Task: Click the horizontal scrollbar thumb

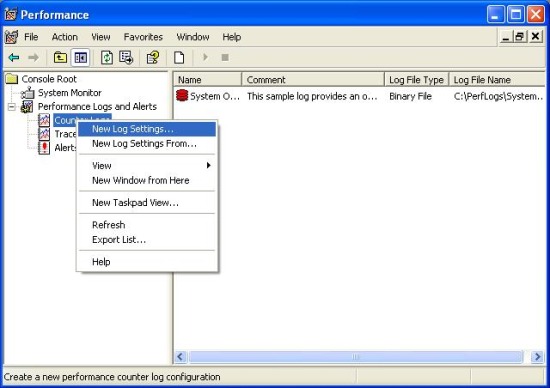Action: tap(356, 357)
